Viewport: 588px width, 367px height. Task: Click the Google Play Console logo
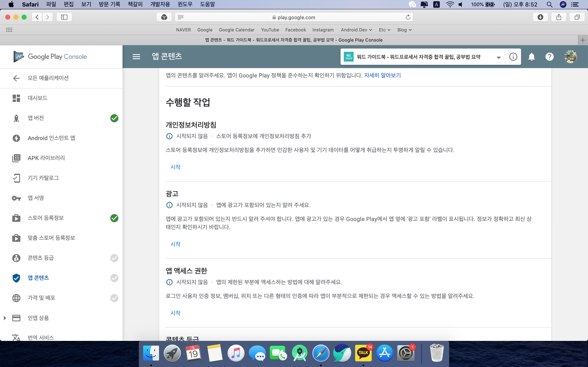(50, 56)
